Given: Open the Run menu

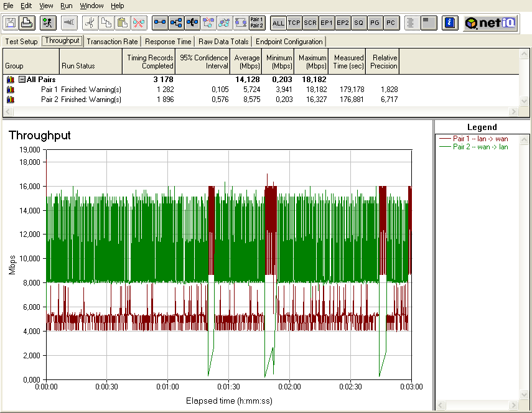Looking at the screenshot, I should pyautogui.click(x=66, y=6).
